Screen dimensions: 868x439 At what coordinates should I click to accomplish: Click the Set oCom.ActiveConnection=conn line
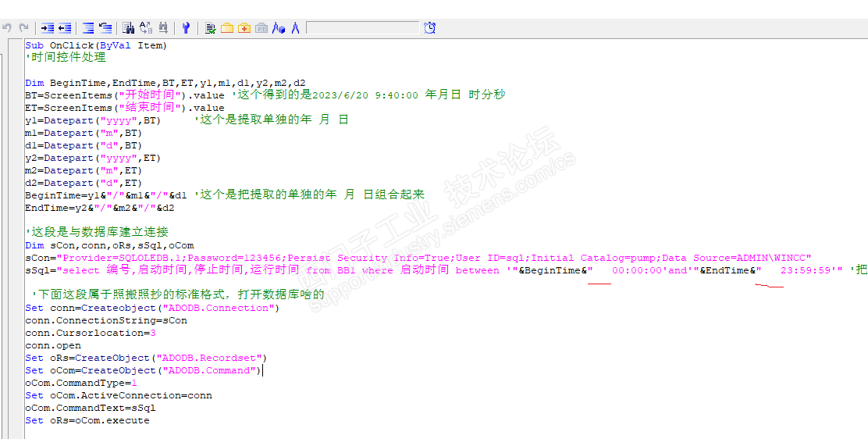tap(119, 395)
